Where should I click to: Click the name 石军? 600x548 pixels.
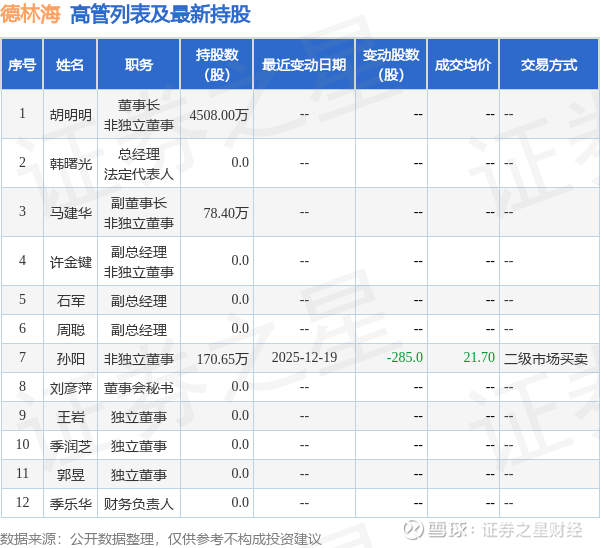(x=71, y=300)
